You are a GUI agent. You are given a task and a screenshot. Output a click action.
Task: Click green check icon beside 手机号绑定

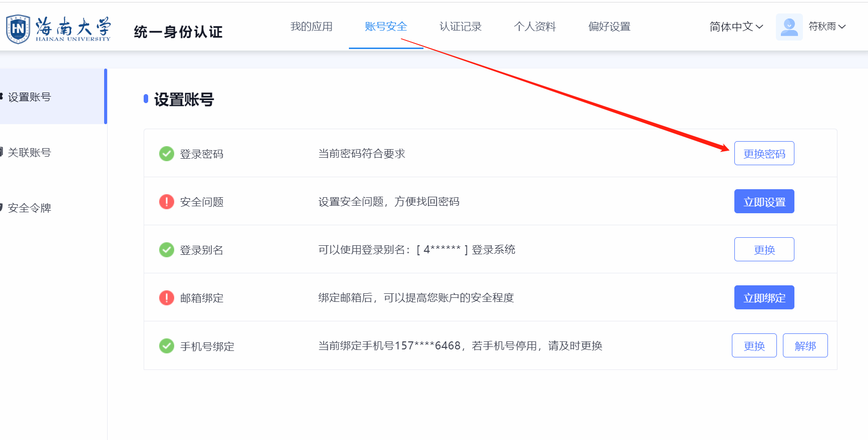pos(167,346)
